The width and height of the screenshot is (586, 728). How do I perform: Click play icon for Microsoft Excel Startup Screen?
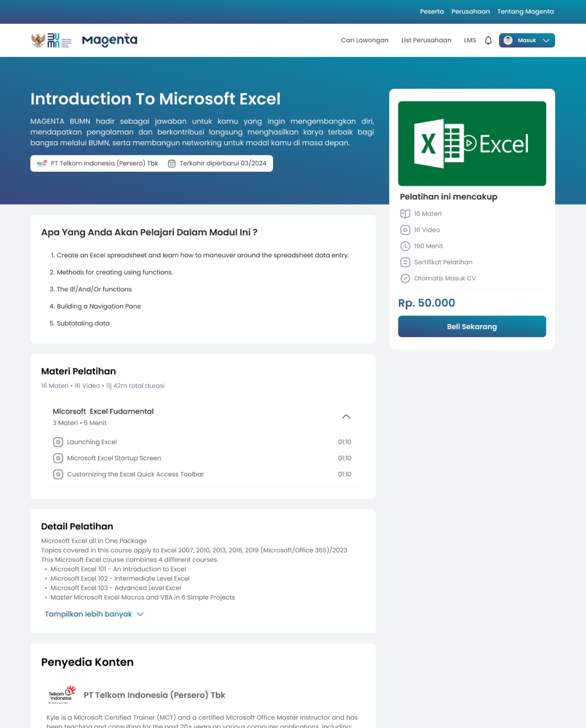click(58, 458)
